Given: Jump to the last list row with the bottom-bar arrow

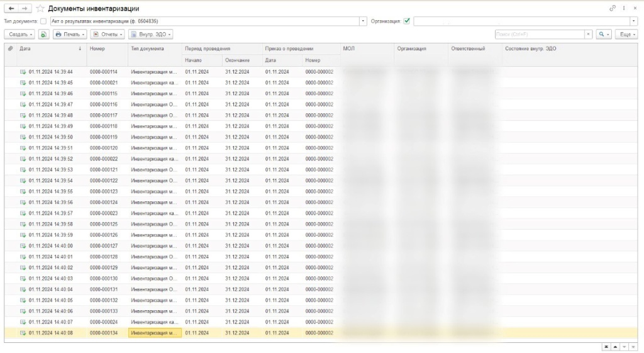Looking at the screenshot, I should tap(633, 347).
